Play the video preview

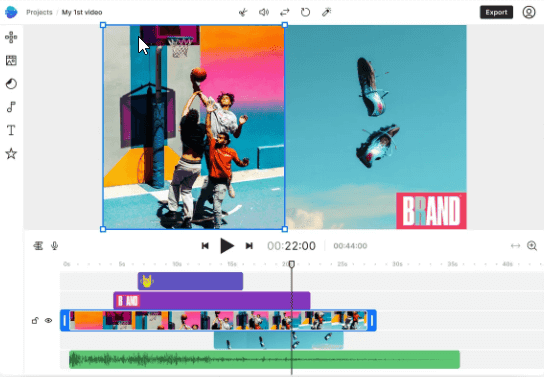[227, 246]
